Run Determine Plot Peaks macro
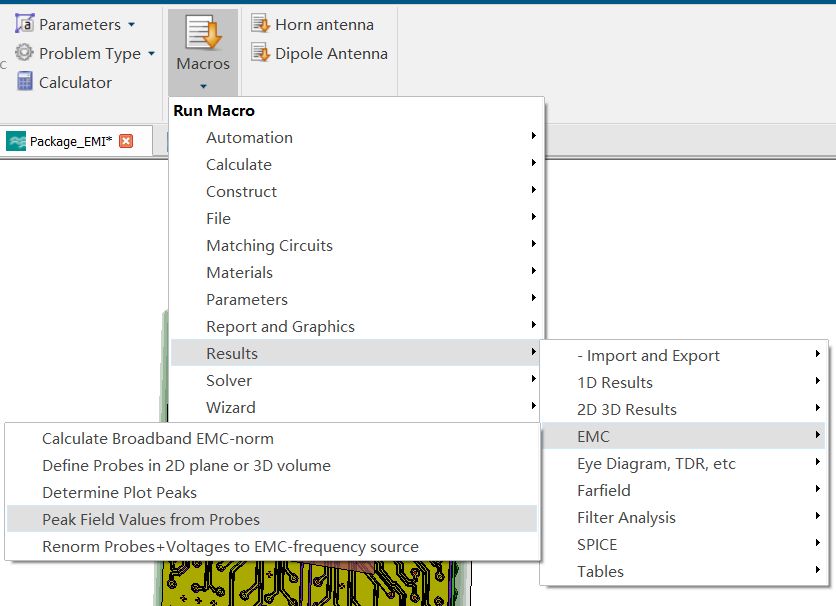This screenshot has height=606, width=836. click(272, 492)
